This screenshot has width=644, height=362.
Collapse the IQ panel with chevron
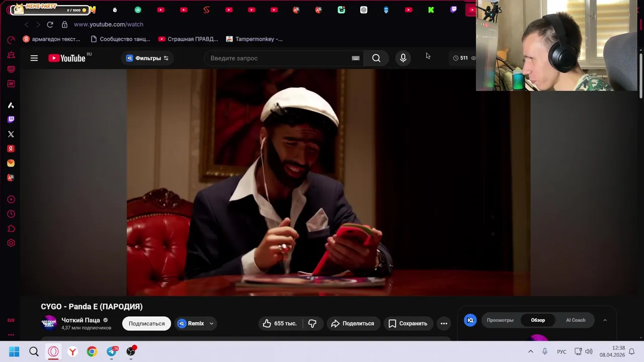tap(605, 320)
